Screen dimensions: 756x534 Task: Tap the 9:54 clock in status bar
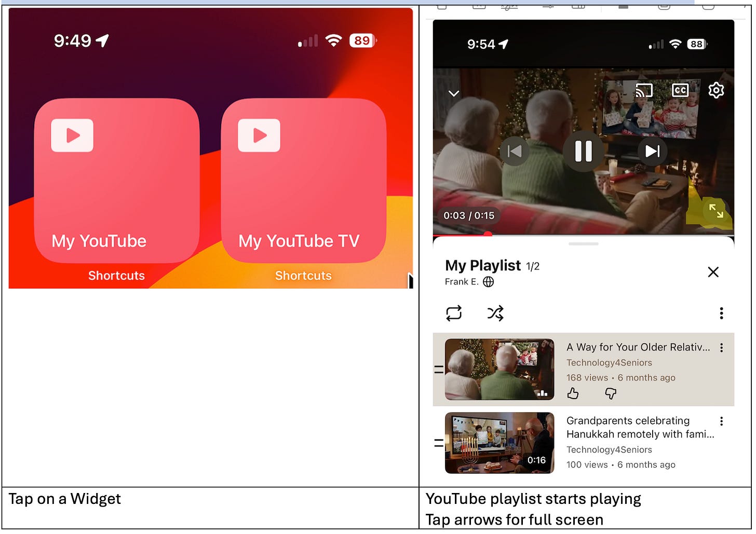point(481,44)
